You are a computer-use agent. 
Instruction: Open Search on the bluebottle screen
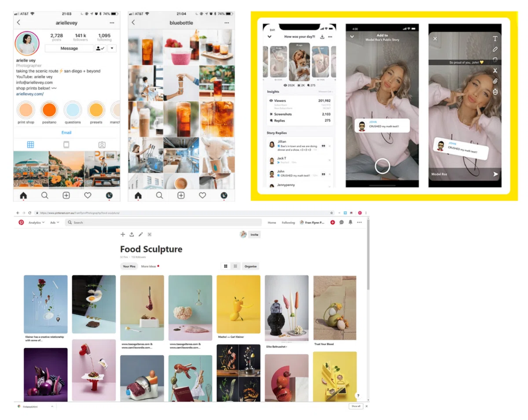[x=159, y=195]
